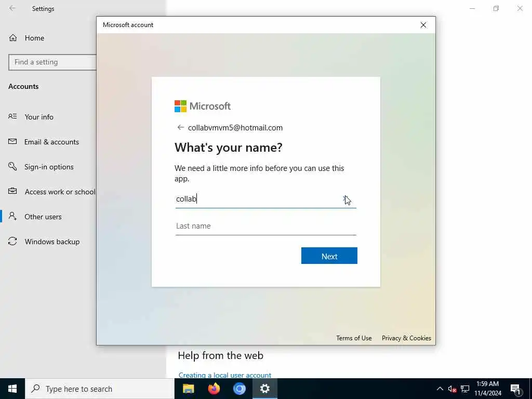Click the Last name input field
Image resolution: width=532 pixels, height=399 pixels.
(265, 226)
